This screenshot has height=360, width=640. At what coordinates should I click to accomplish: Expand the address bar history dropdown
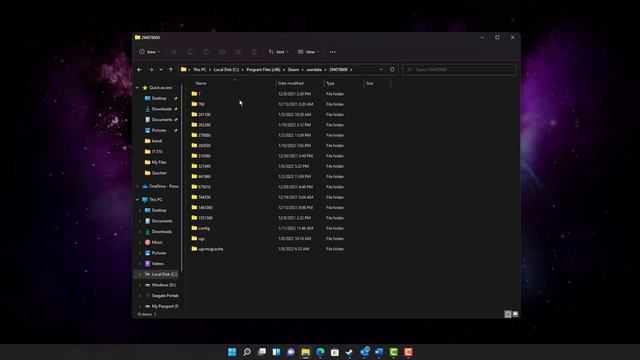point(381,69)
